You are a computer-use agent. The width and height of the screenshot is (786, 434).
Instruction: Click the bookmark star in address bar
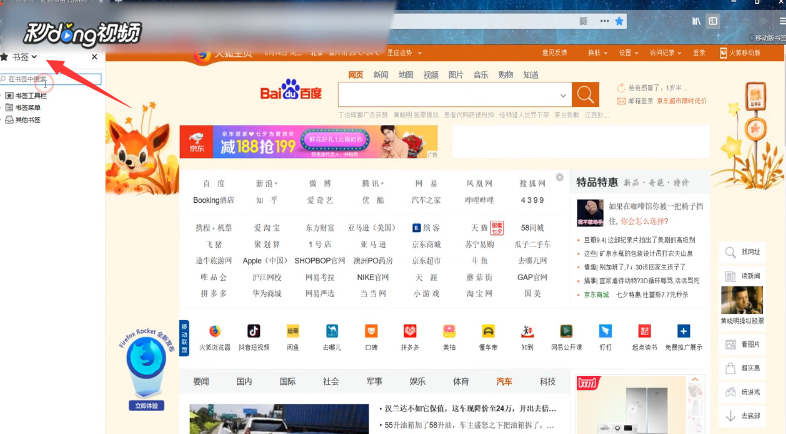coord(619,21)
